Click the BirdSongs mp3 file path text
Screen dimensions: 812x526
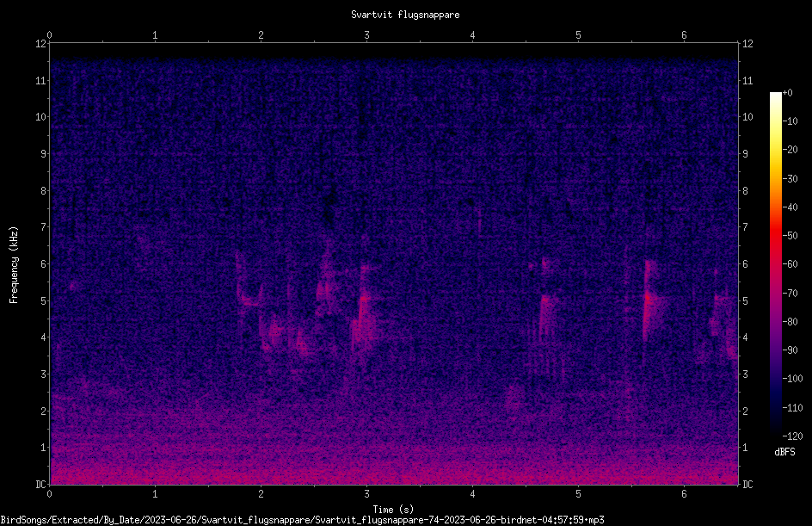tap(303, 520)
